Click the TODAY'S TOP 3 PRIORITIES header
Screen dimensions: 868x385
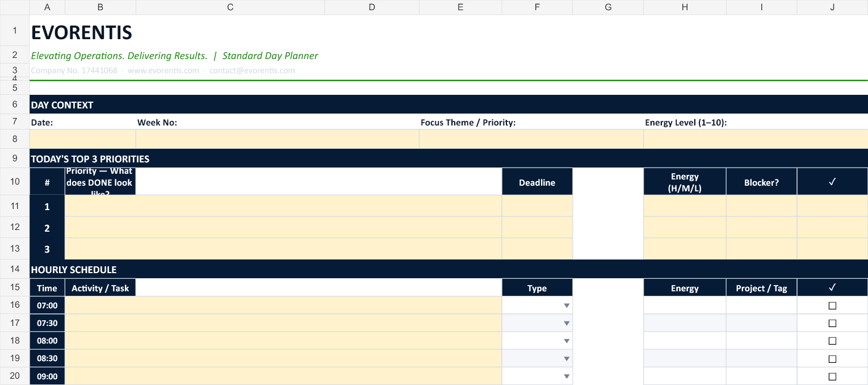pos(448,158)
